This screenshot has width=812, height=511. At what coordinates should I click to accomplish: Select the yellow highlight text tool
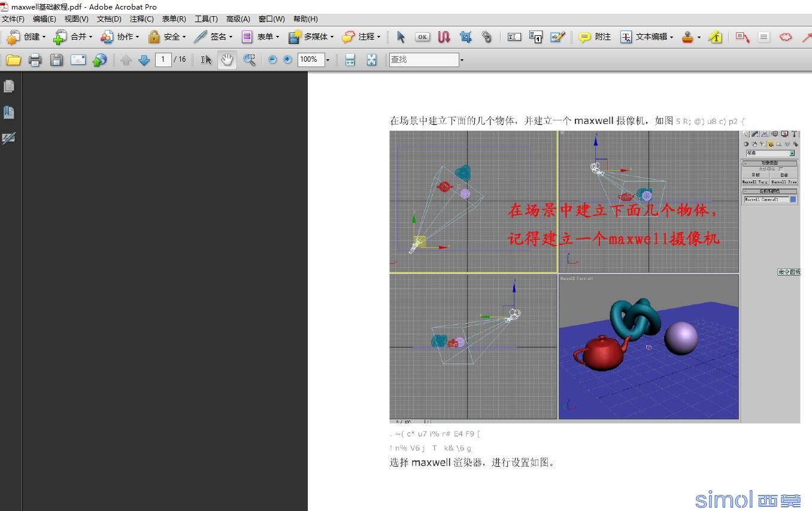pos(715,37)
